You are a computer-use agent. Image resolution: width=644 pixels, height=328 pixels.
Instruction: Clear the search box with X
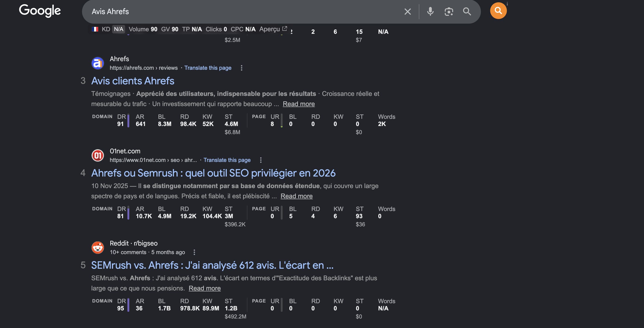click(407, 12)
